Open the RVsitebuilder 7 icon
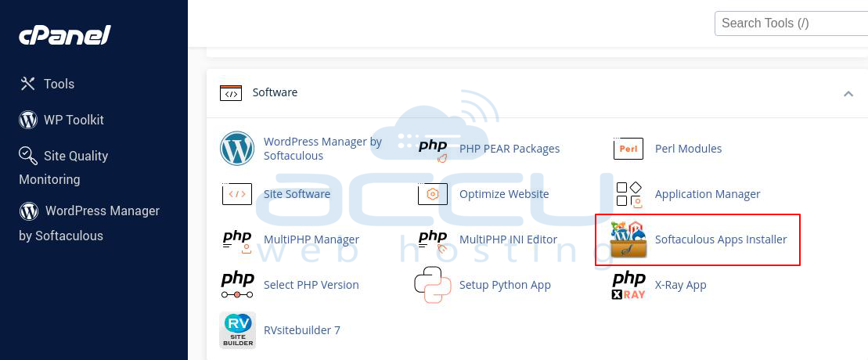This screenshot has width=868, height=360. pyautogui.click(x=237, y=330)
